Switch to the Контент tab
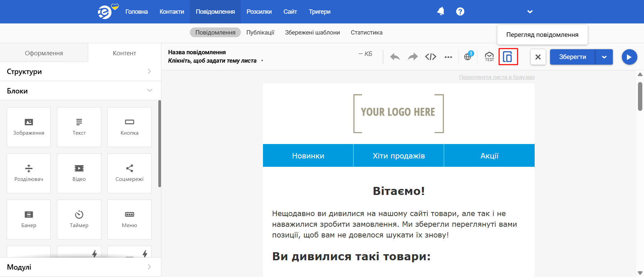Image resolution: width=644 pixels, height=277 pixels. pyautogui.click(x=124, y=53)
